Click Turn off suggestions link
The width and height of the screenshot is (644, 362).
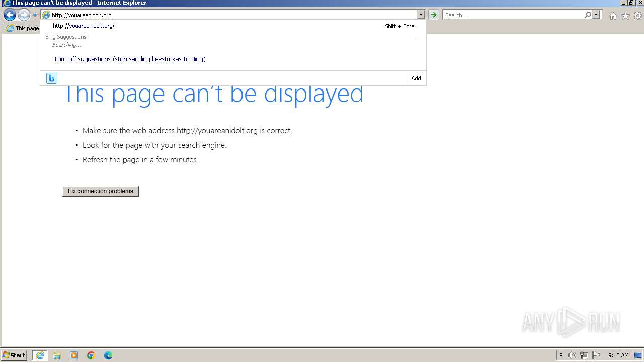[130, 59]
